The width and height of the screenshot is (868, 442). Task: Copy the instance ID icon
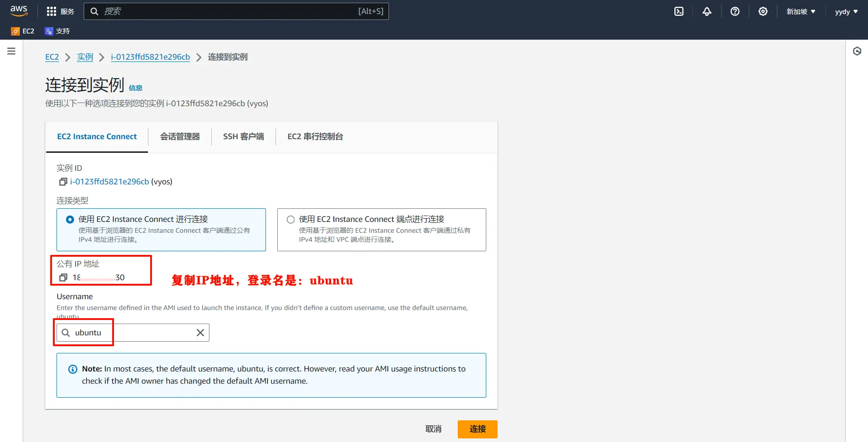click(63, 182)
